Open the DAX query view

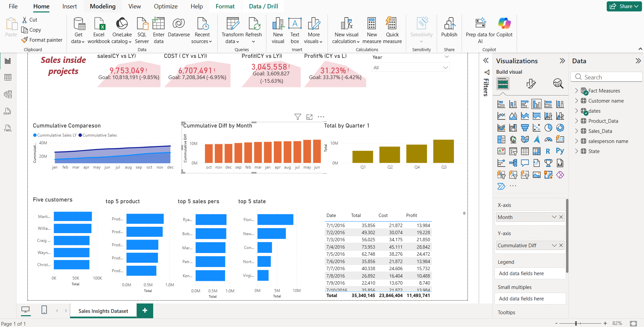click(x=8, y=111)
